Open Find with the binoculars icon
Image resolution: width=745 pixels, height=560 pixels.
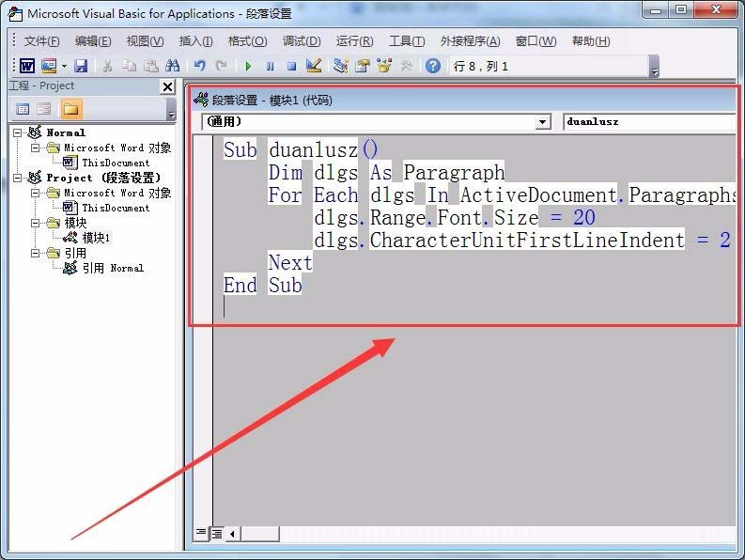pos(172,66)
